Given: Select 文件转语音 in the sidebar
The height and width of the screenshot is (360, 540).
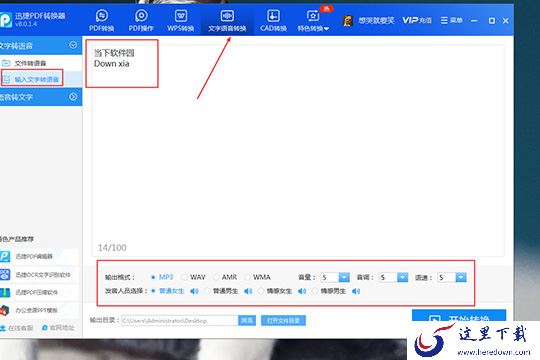Looking at the screenshot, I should pos(30,63).
